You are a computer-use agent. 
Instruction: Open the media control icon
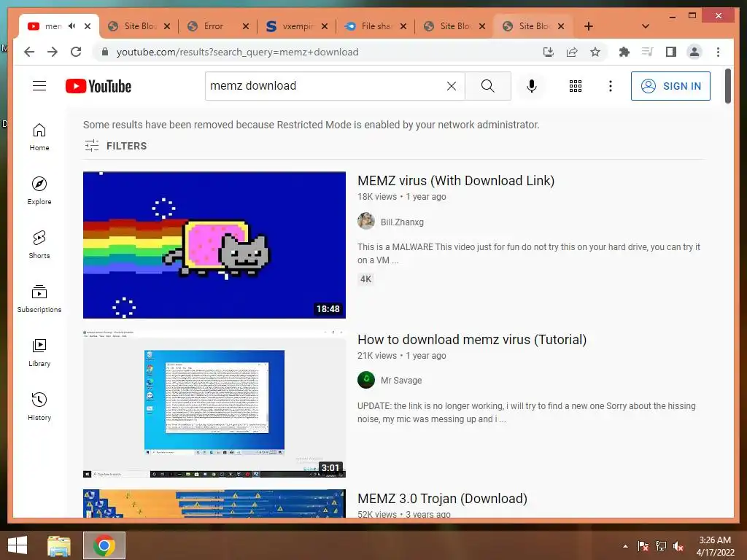click(x=648, y=52)
